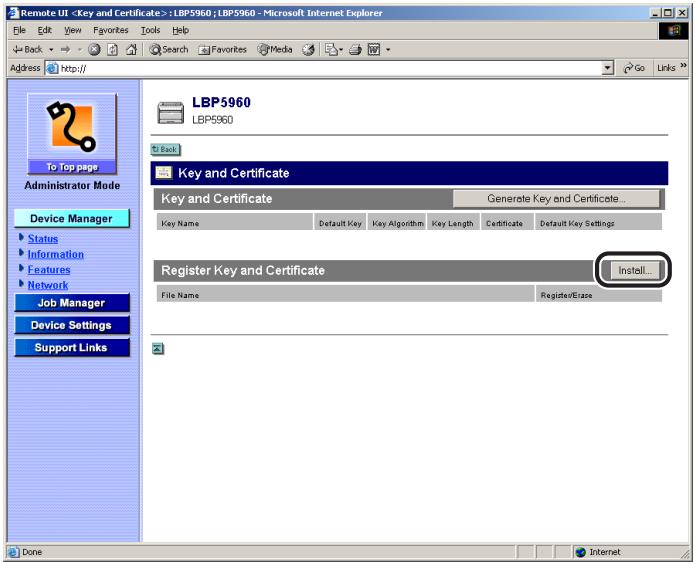
Task: Open the Information link
Action: click(x=55, y=254)
